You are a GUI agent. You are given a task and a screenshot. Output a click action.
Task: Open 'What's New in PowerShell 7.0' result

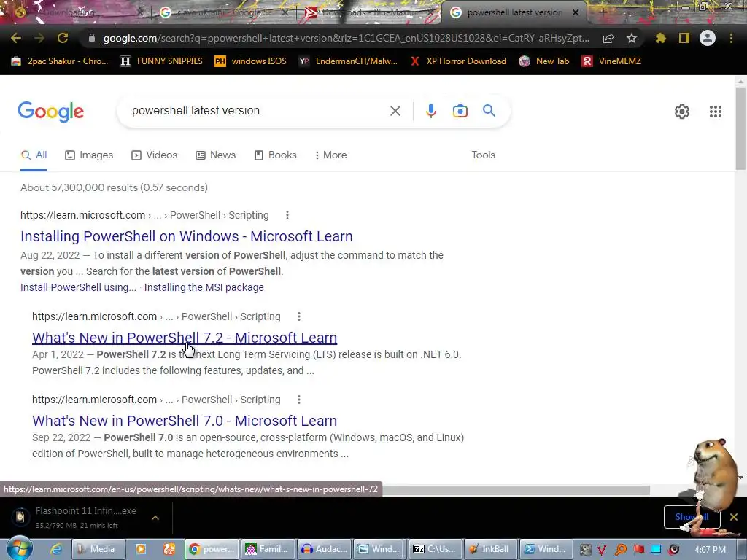(x=185, y=421)
